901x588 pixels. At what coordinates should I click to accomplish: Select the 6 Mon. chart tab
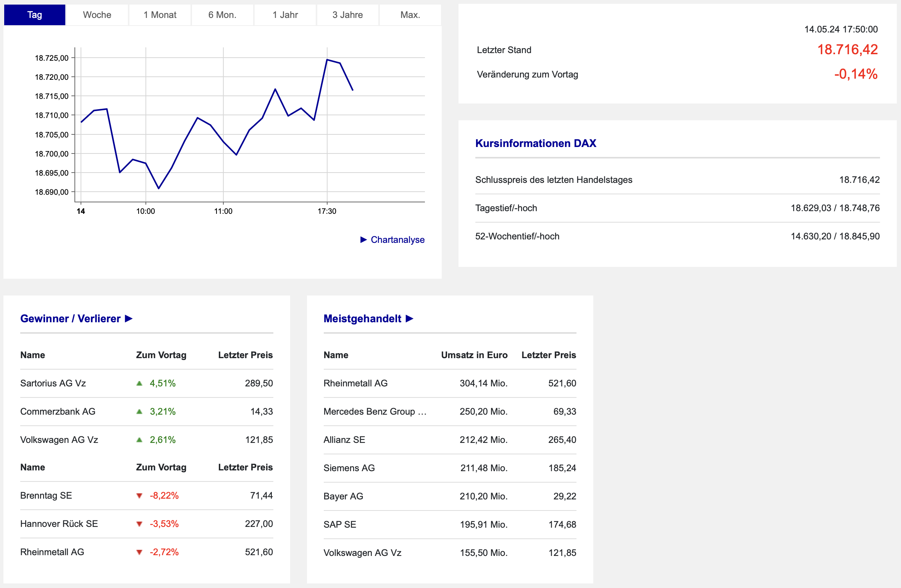(x=222, y=15)
